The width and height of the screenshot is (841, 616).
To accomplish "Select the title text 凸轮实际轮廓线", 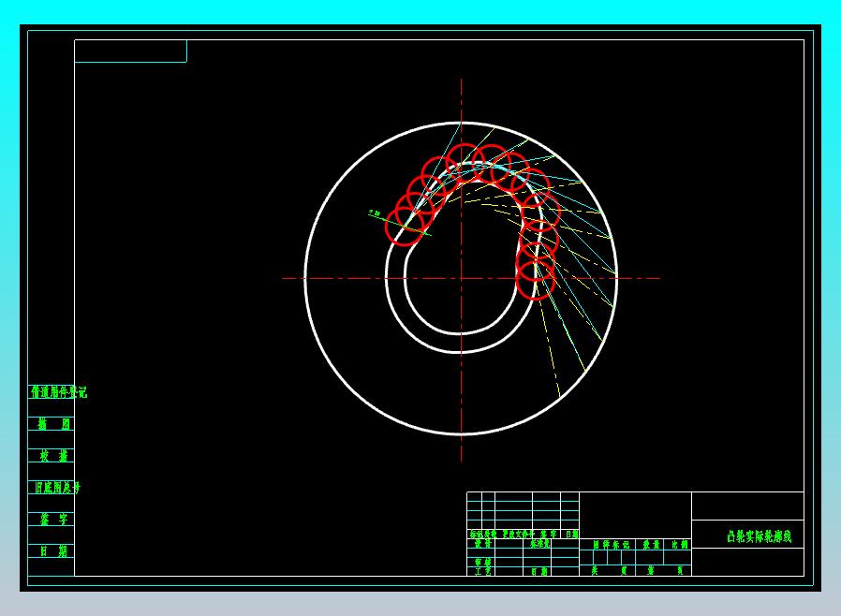I will (x=759, y=536).
